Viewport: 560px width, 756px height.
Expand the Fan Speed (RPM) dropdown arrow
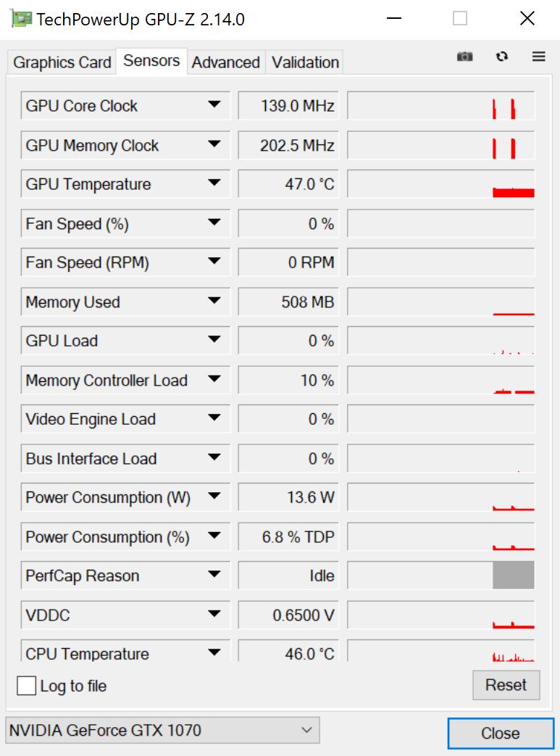[214, 262]
